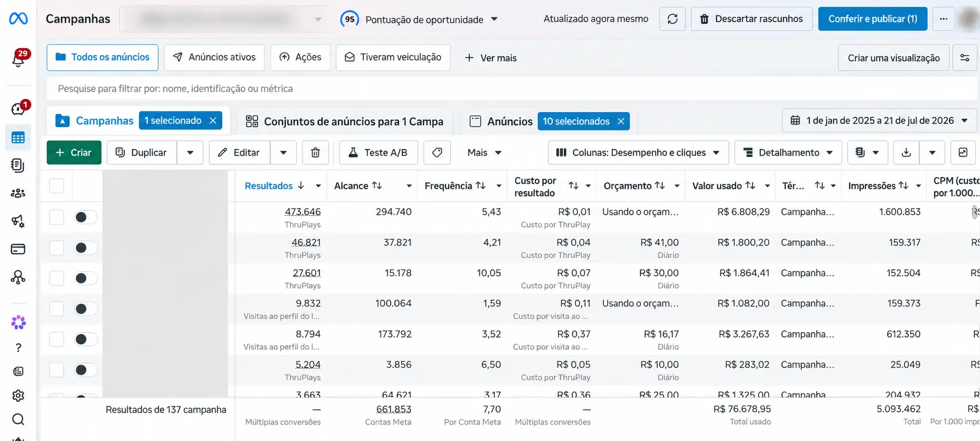Open the Conjuntos de anúncios tab
Screen dimensions: 980x441
(x=344, y=121)
